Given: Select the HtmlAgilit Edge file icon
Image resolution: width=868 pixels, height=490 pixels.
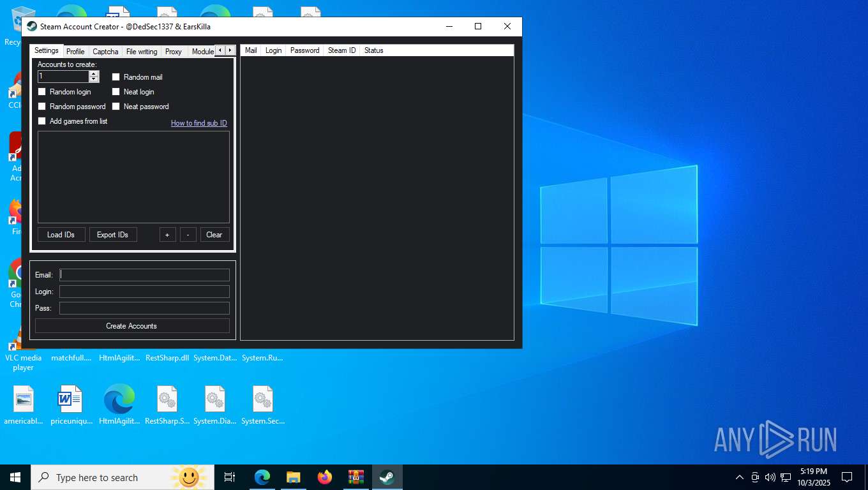Looking at the screenshot, I should [119, 405].
